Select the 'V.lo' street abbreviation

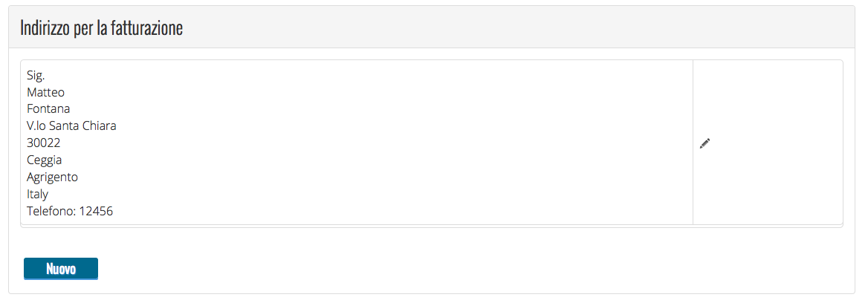(36, 126)
